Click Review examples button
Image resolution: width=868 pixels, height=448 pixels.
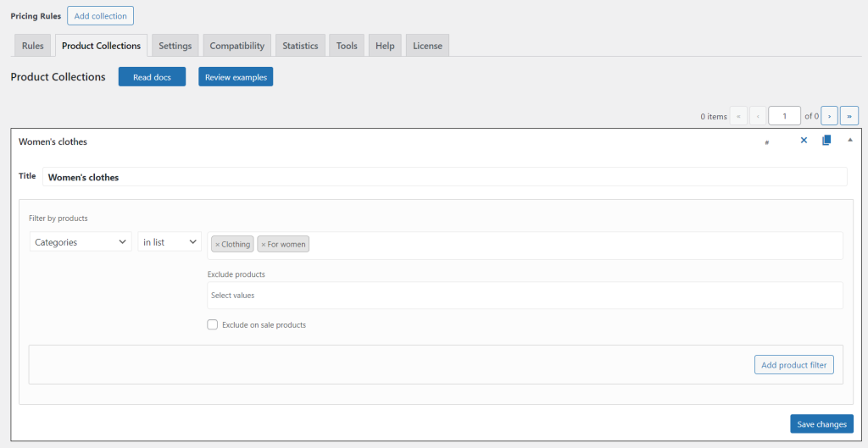236,77
